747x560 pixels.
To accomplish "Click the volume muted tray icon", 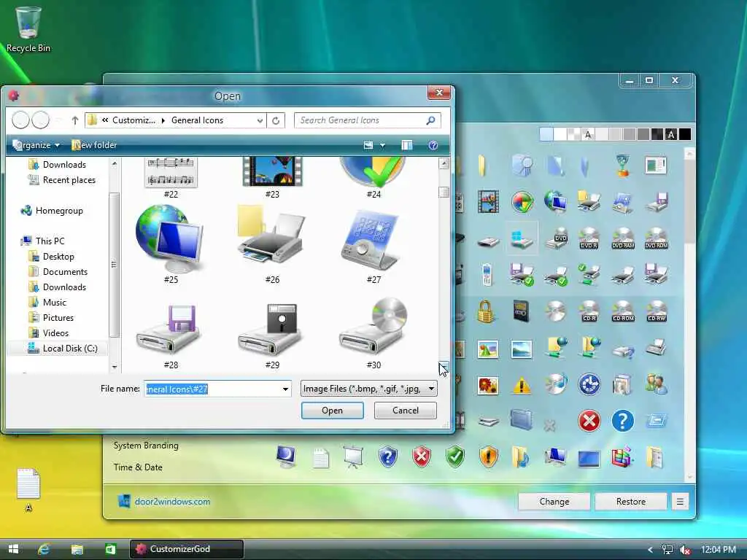I will 685,550.
